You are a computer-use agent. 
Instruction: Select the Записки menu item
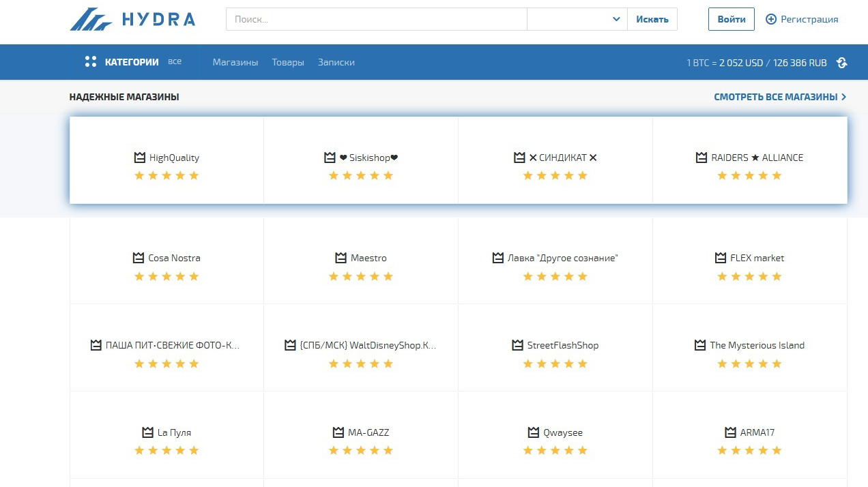[x=336, y=62]
